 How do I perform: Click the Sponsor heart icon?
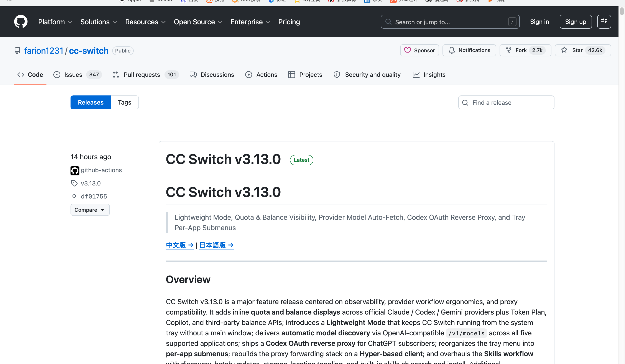pos(407,50)
